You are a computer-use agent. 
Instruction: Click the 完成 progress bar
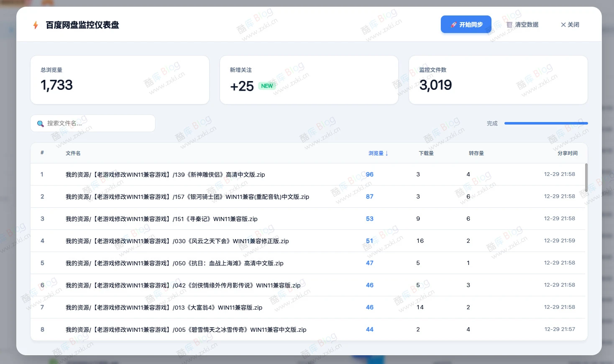point(546,123)
